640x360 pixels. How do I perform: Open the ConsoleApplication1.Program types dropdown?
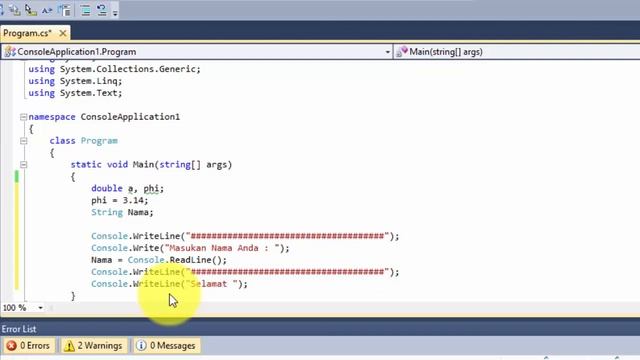(387, 52)
